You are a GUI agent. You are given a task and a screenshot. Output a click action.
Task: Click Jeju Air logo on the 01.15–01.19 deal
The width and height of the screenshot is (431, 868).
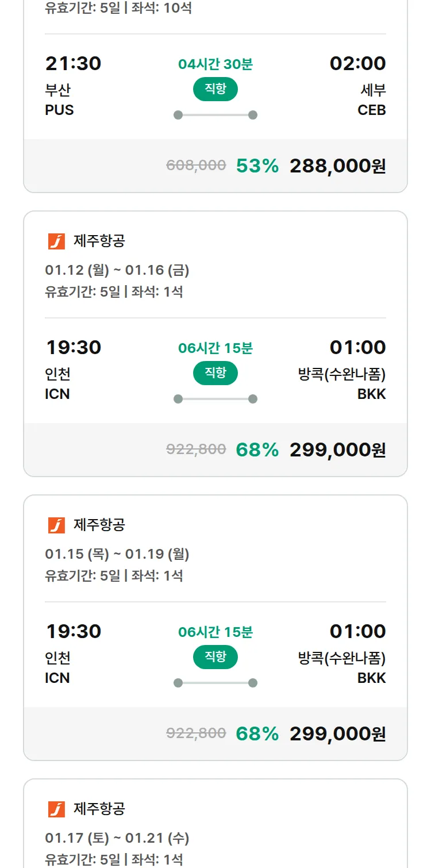point(56,525)
